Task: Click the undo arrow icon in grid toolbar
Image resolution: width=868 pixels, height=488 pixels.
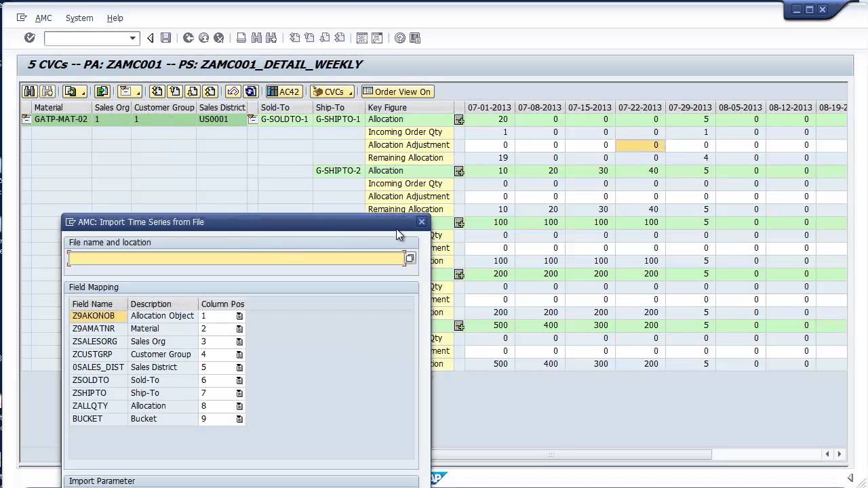Action: (233, 91)
